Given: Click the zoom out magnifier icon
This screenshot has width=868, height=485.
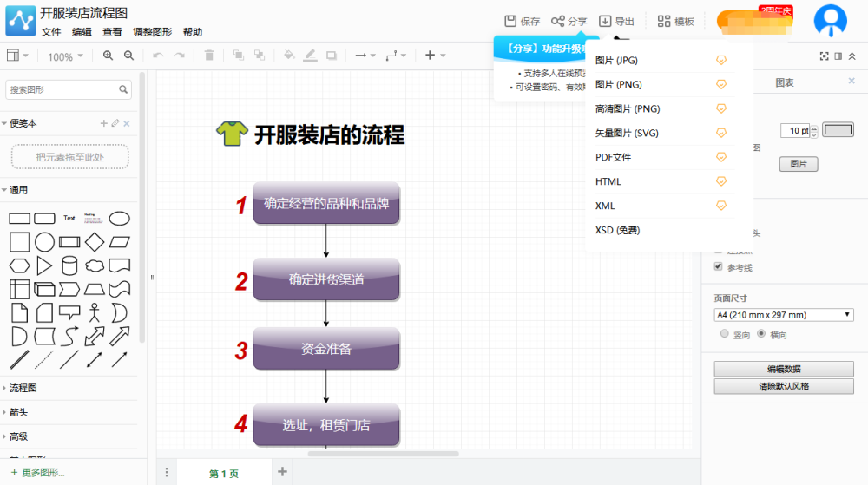Looking at the screenshot, I should (x=128, y=56).
